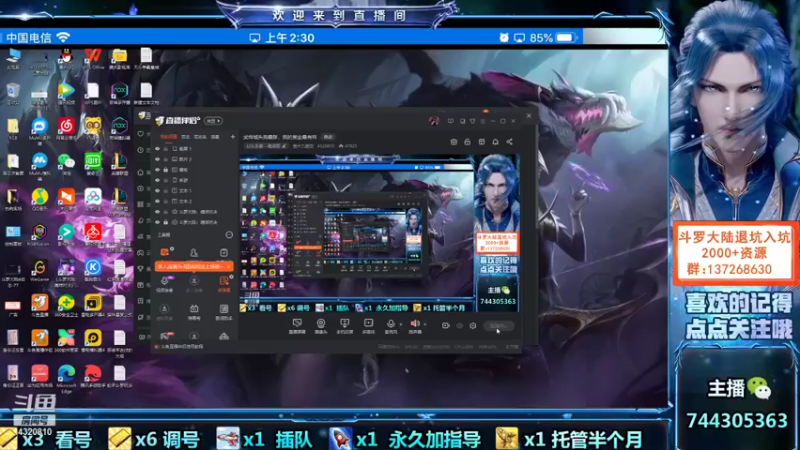Open the camera option in bottom toolbar
This screenshot has height=450, width=800.
pos(321,326)
